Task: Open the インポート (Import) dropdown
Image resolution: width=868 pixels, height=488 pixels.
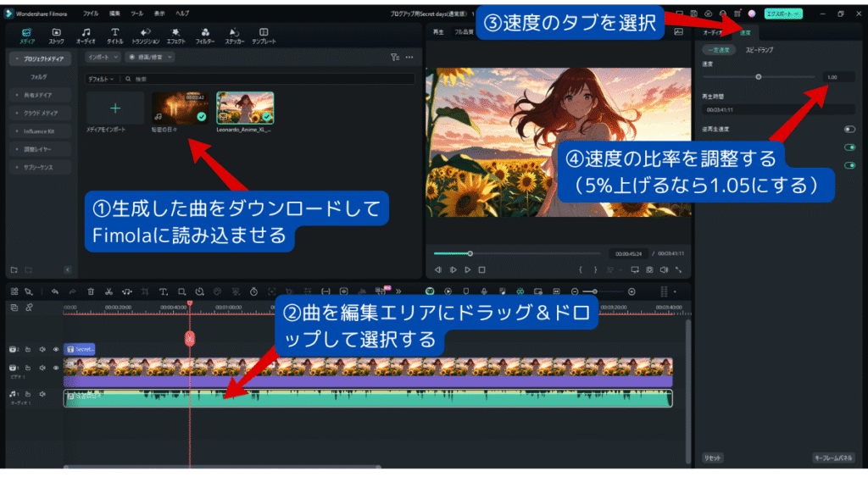Action: tap(103, 57)
